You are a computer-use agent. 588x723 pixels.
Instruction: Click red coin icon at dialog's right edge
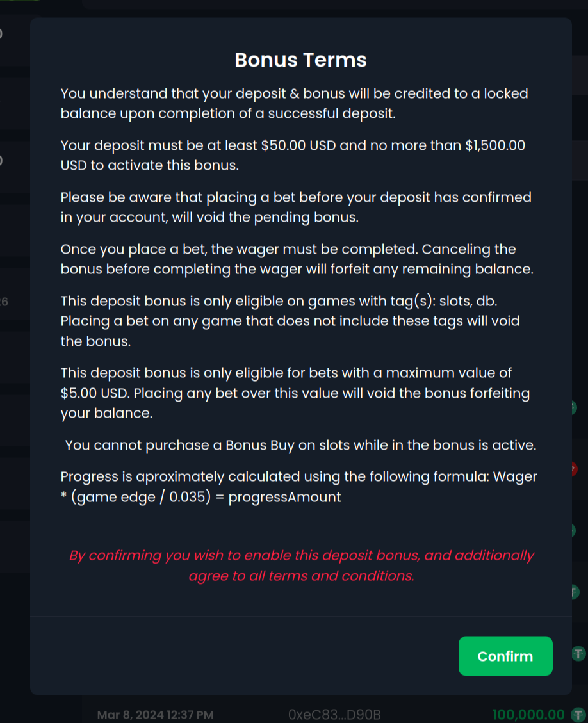(x=575, y=469)
